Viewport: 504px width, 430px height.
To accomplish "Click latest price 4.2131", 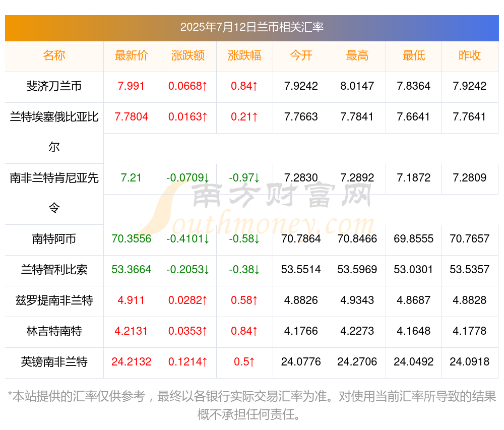I will 131,331.
